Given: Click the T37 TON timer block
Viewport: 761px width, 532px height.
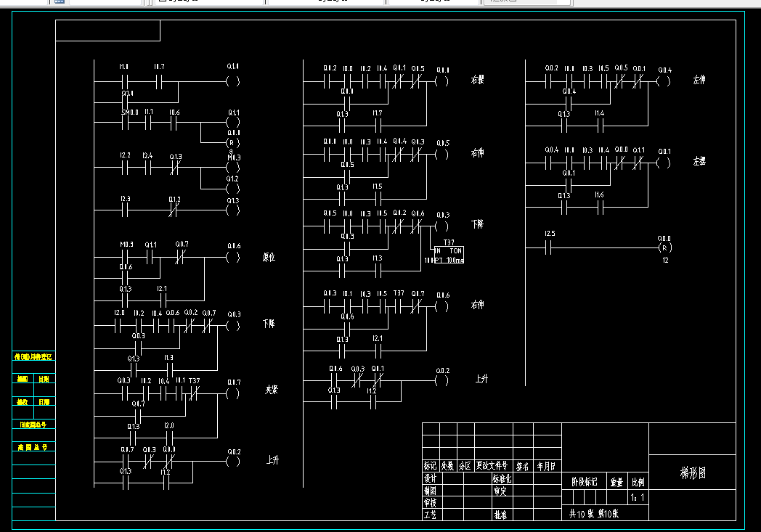Looking at the screenshot, I should pyautogui.click(x=449, y=255).
